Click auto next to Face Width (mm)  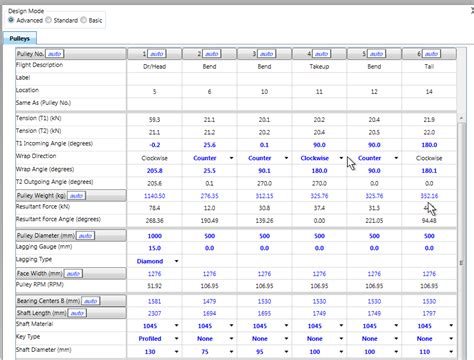(x=73, y=274)
